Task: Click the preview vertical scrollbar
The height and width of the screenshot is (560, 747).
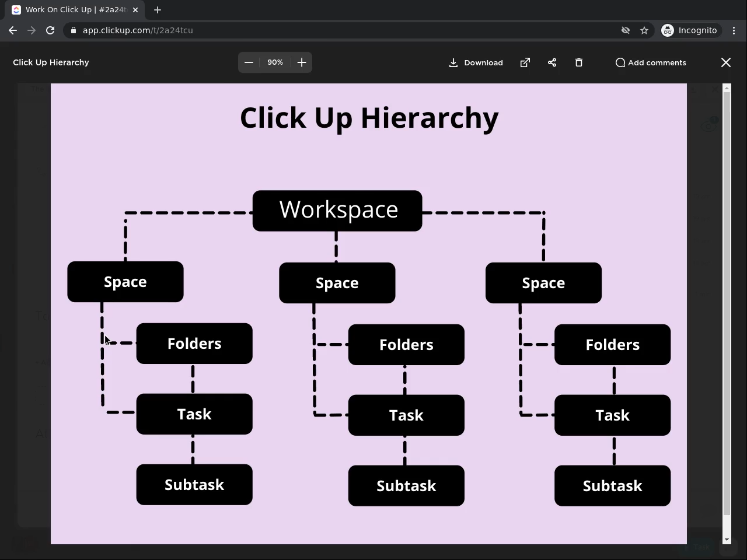Action: [727, 303]
